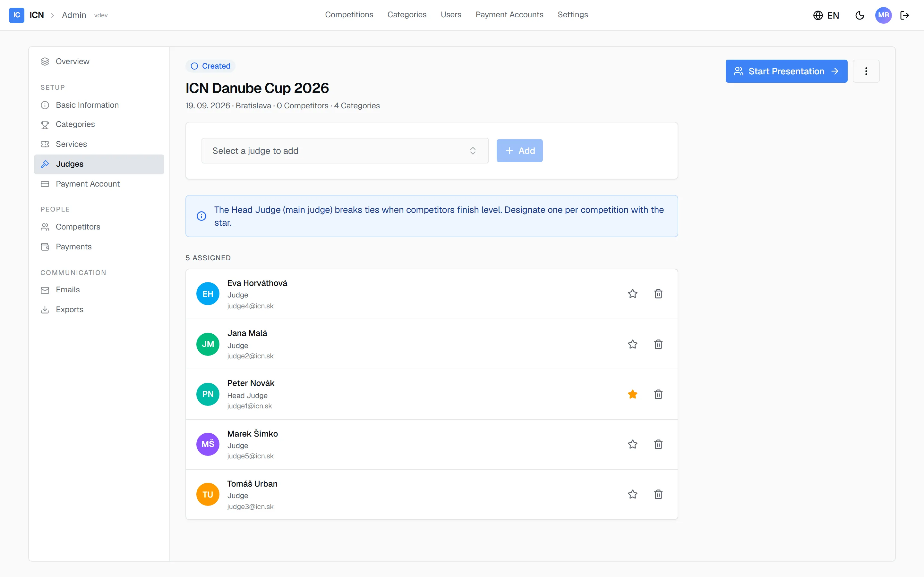Remove Marek Šimko with trash icon
This screenshot has height=577, width=924.
pyautogui.click(x=658, y=444)
